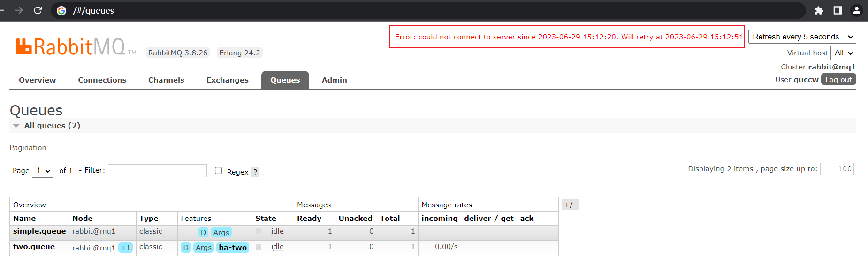Viewport: 868px width, 258px height.
Task: Click the ha-two policy badge
Action: [233, 248]
